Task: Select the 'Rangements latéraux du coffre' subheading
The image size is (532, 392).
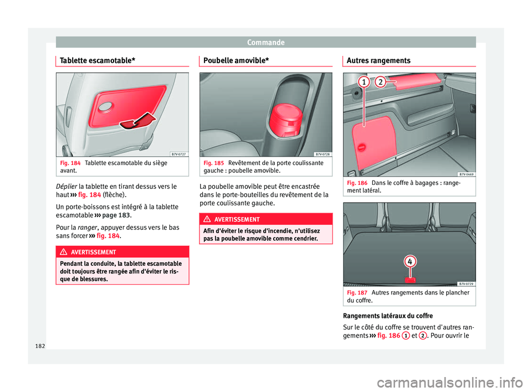Action: point(388,316)
